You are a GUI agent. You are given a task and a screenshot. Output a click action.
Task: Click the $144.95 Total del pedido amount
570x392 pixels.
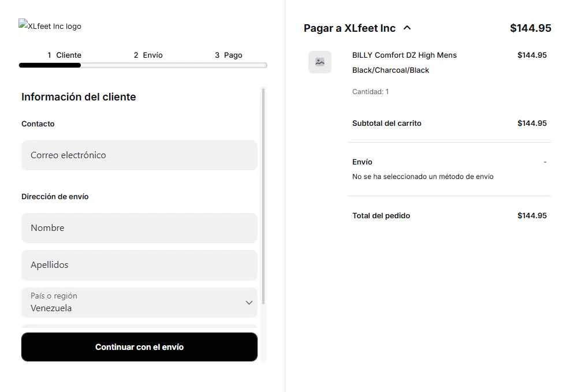(532, 215)
